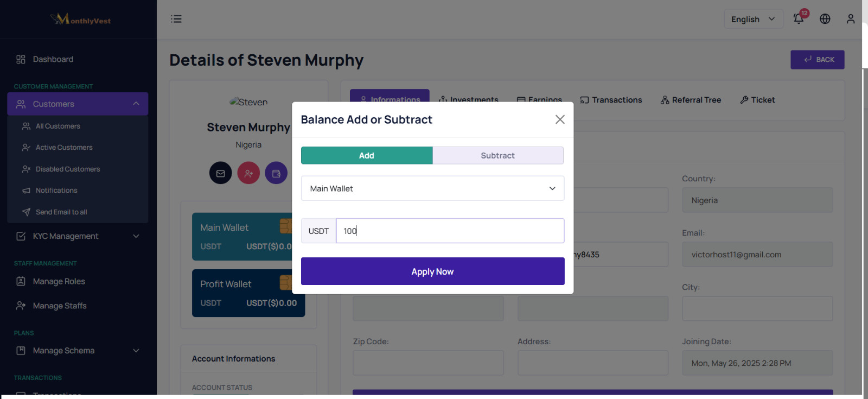This screenshot has width=868, height=399.
Task: Click the Steven avatar image
Action: click(x=248, y=102)
